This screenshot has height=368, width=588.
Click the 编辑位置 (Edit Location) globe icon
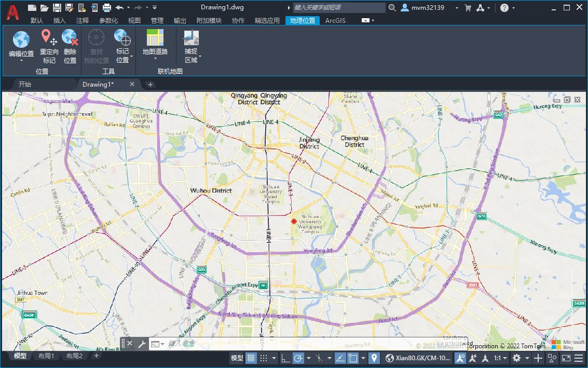[21, 39]
